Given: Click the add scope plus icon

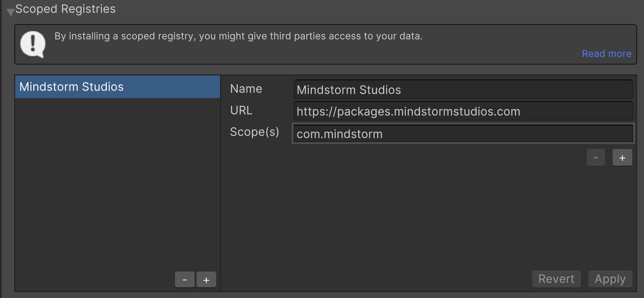Looking at the screenshot, I should pyautogui.click(x=622, y=157).
